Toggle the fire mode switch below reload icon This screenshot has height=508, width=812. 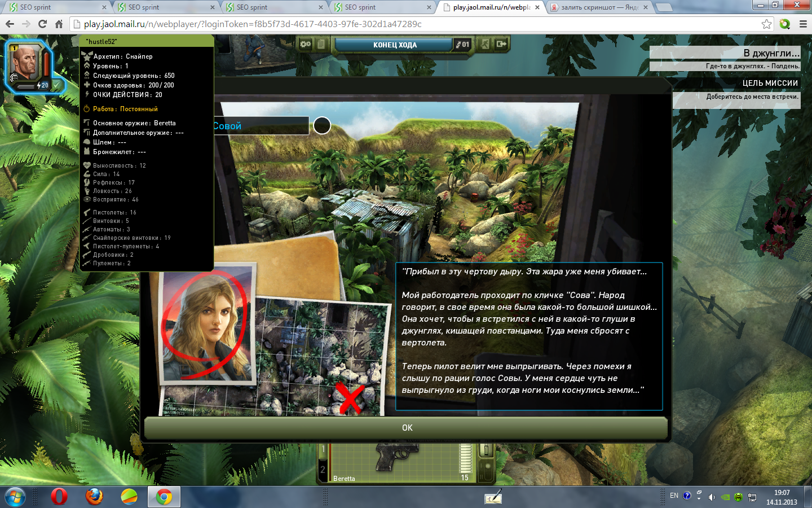(x=486, y=470)
